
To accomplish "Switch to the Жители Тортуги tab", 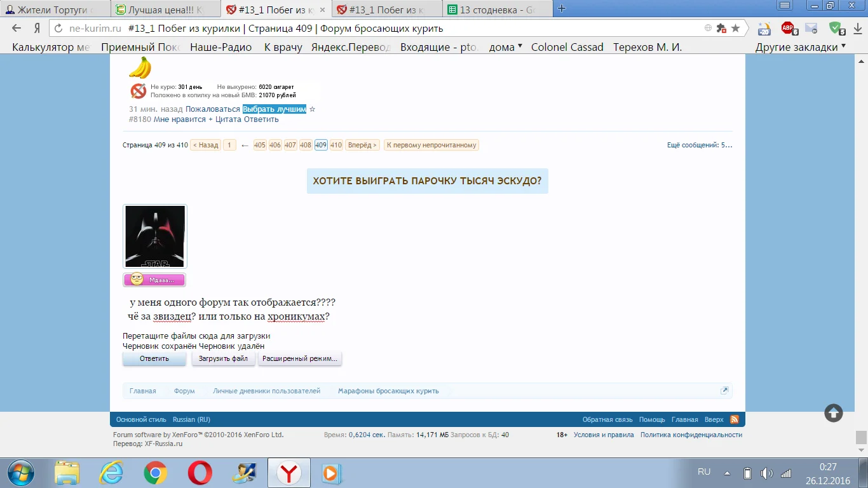I will tap(56, 10).
